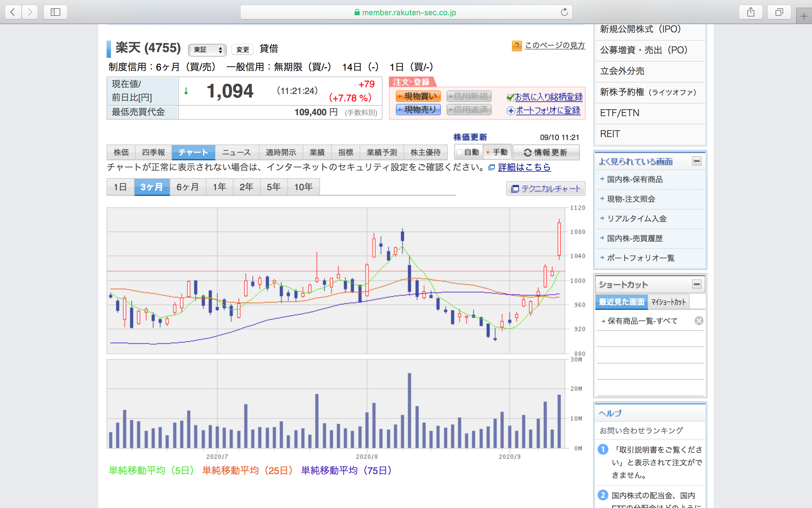Go to ポートフォリオ一覧
Viewport: 812px width, 508px height.
[x=640, y=258]
